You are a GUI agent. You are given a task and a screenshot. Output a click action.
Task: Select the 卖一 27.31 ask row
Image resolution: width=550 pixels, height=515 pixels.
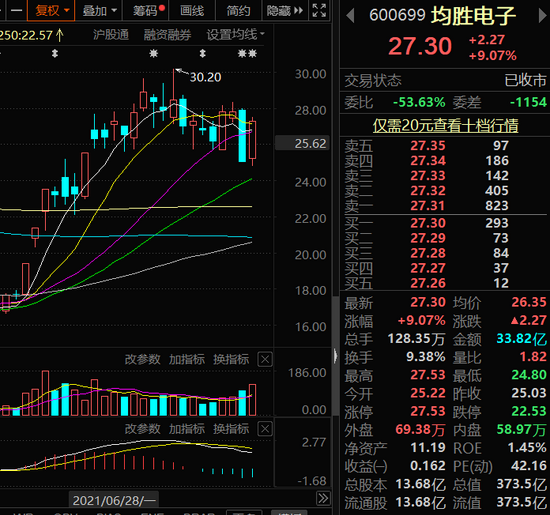[445, 206]
